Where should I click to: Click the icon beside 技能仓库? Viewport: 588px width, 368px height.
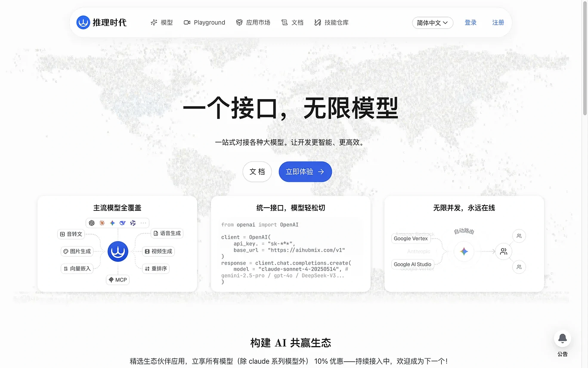tap(317, 22)
